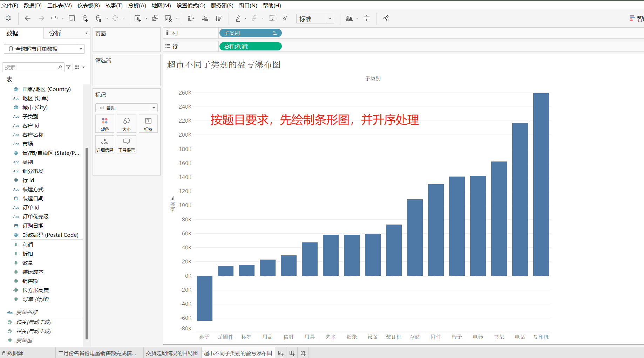This screenshot has width=644, height=358.
Task: Click the show/hide cards icon
Action: (x=350, y=18)
